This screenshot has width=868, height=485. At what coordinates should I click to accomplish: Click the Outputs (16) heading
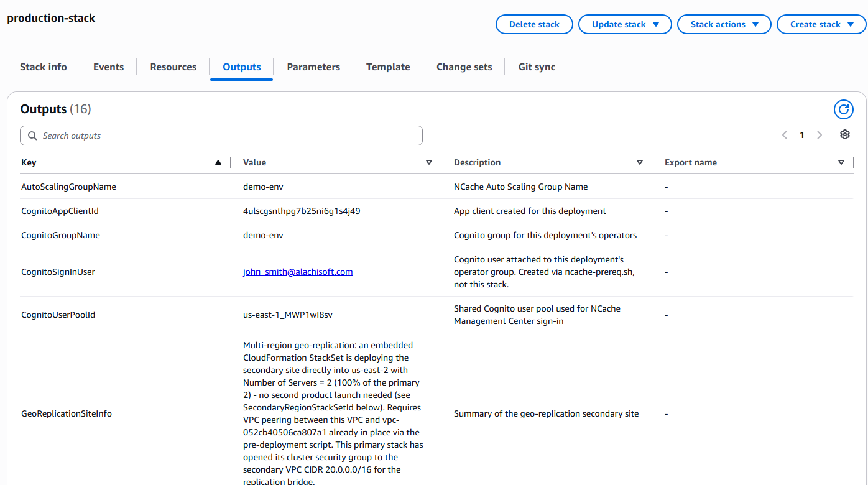[x=55, y=109]
